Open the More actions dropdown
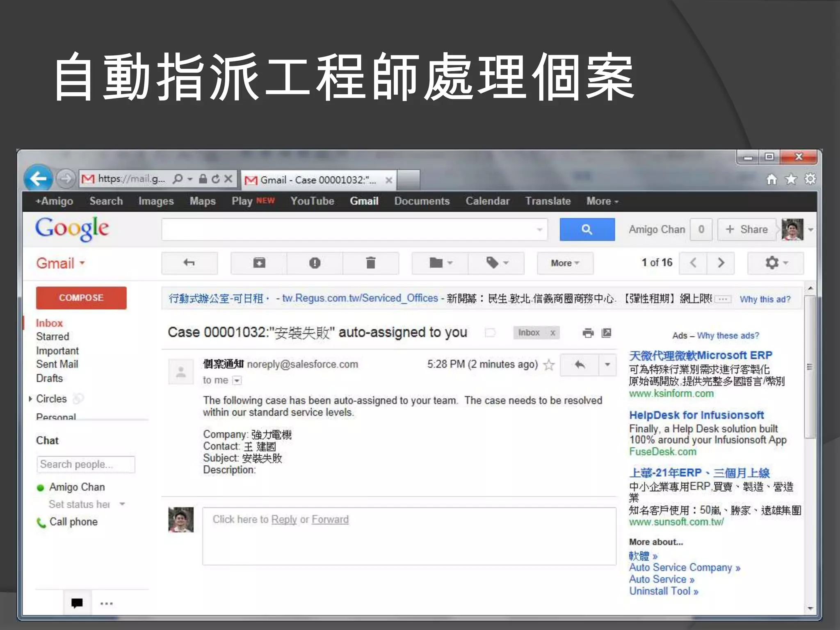Image resolution: width=840 pixels, height=630 pixels. (565, 263)
